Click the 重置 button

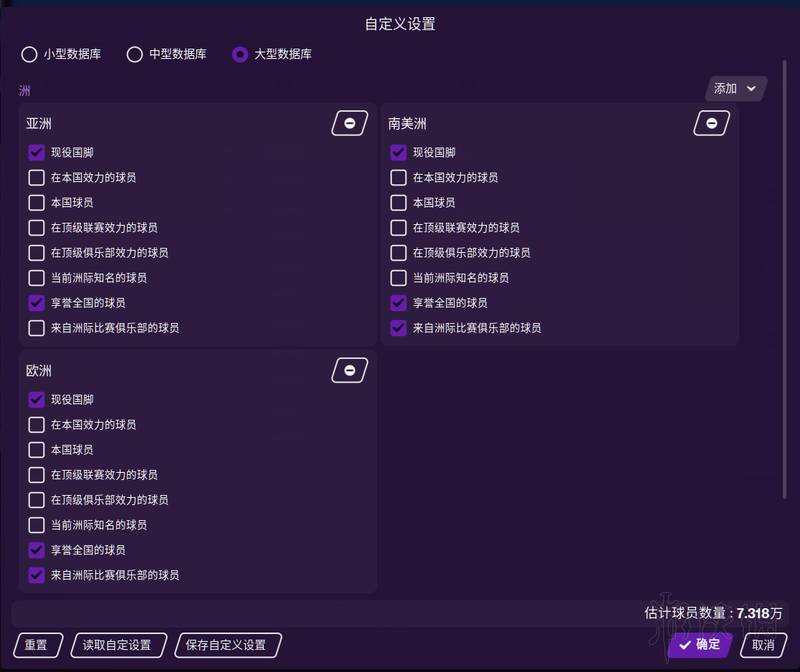(37, 645)
